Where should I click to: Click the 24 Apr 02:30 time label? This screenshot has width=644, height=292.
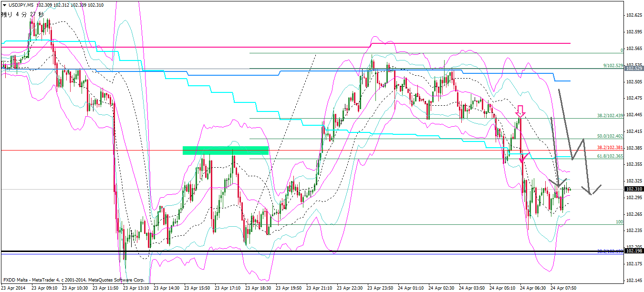pos(441,288)
